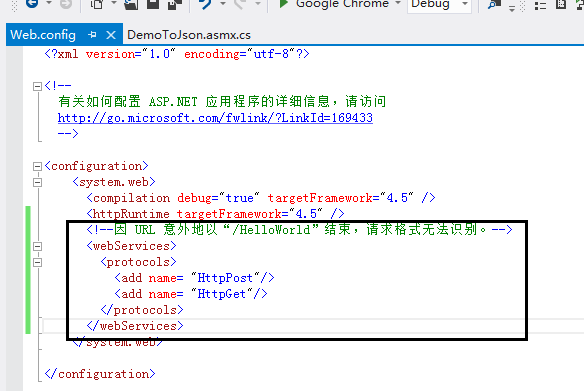584x391 pixels.
Task: Click the compilation debug="true" line
Action: (x=261, y=198)
